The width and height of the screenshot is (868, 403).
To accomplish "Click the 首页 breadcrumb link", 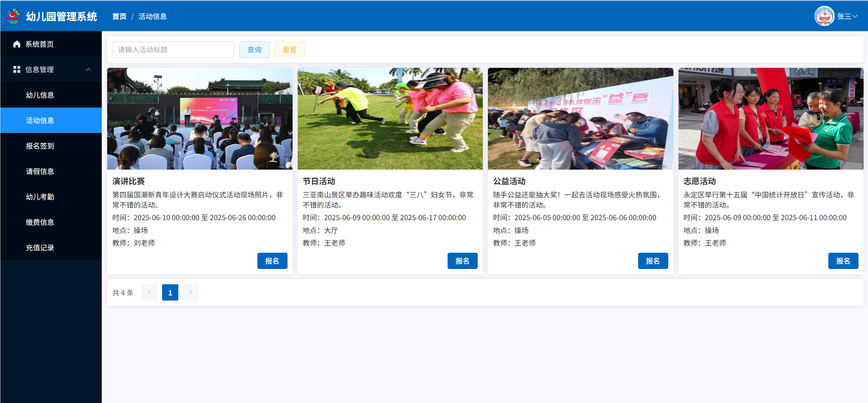I will click(119, 16).
